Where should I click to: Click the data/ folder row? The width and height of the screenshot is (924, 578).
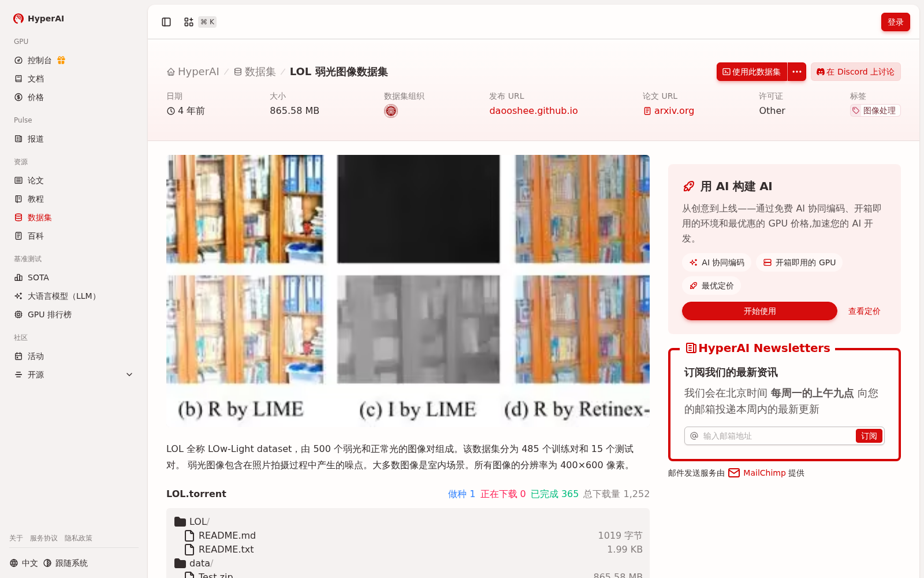[408, 563]
